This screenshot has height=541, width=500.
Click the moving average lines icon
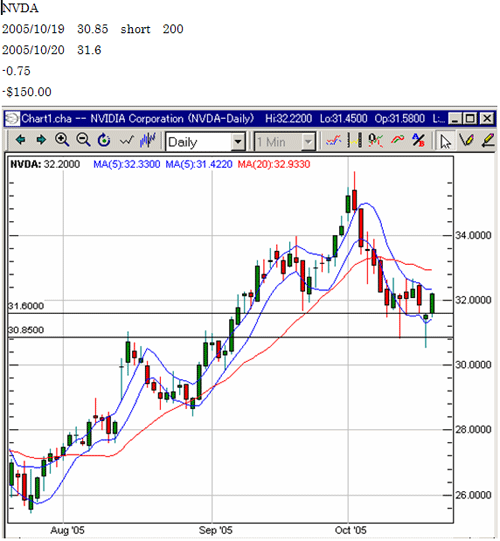pos(398,140)
